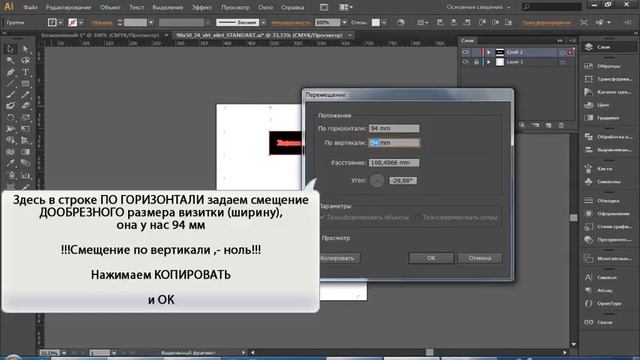Open the Кисти (Brushes) panel icon
The width and height of the screenshot is (640, 360).
click(588, 168)
